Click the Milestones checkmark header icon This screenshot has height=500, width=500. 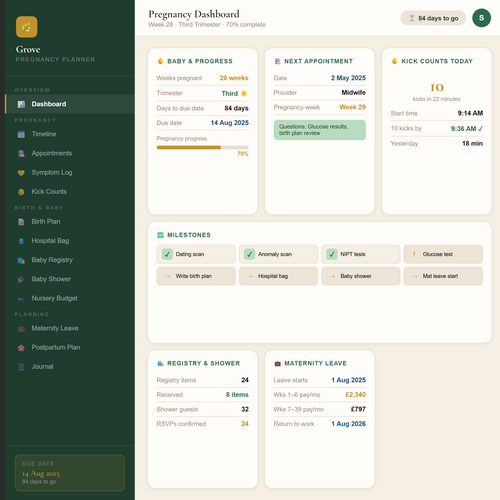point(160,235)
